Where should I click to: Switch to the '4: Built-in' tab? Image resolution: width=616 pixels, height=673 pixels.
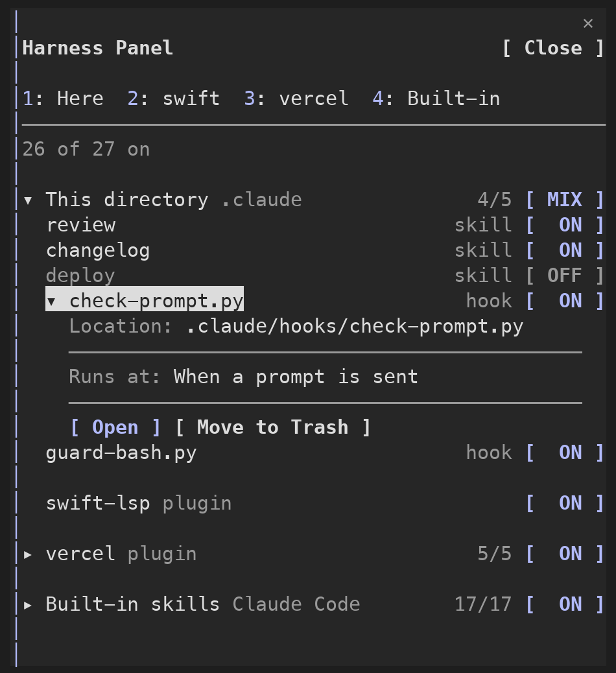436,99
